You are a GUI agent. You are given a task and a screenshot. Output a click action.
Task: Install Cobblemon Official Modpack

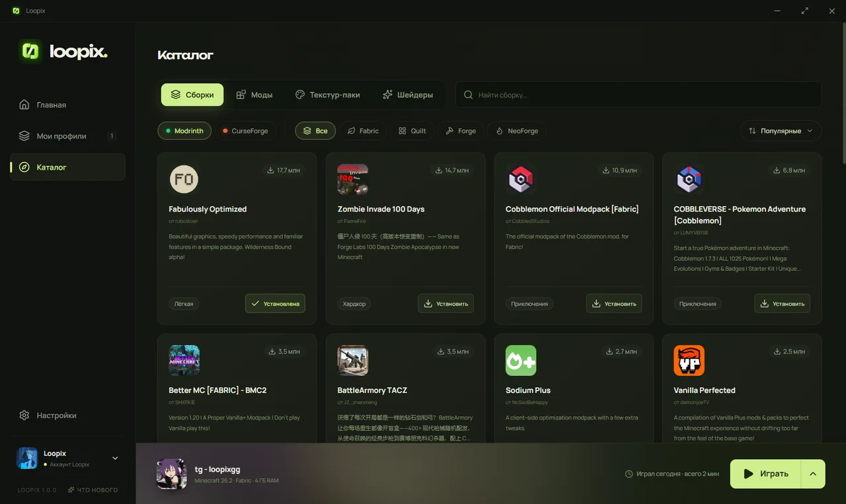(614, 304)
